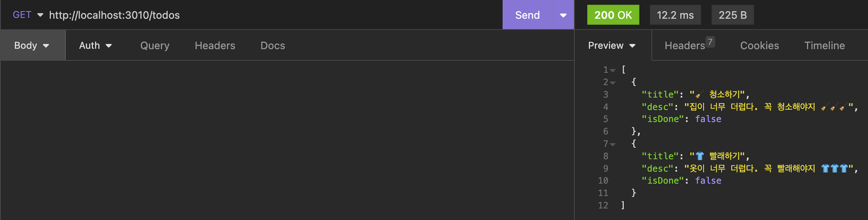This screenshot has width=868, height=220.
Task: Open the Timeline tab
Action: (x=825, y=45)
